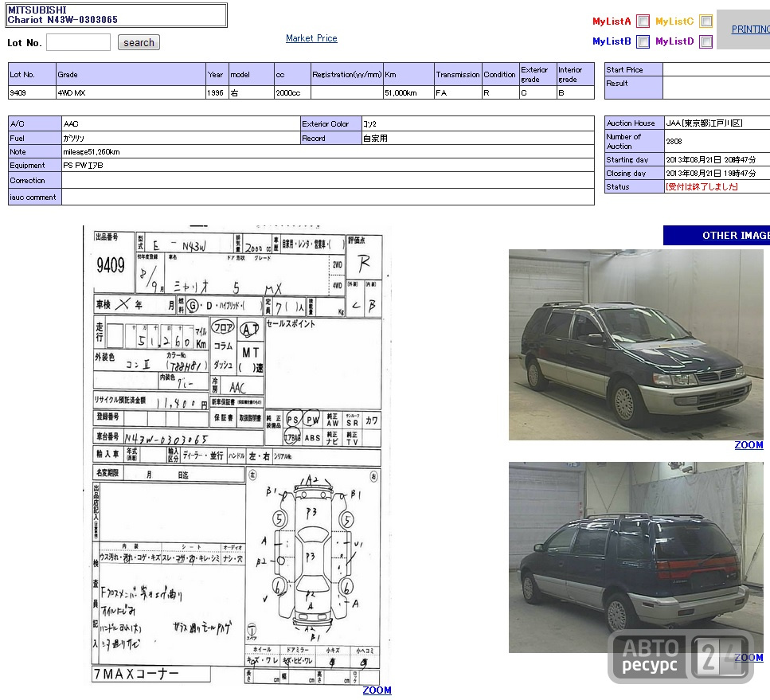Viewport: 770px width, 700px height.
Task: Click the MyListA label
Action: pyautogui.click(x=612, y=22)
